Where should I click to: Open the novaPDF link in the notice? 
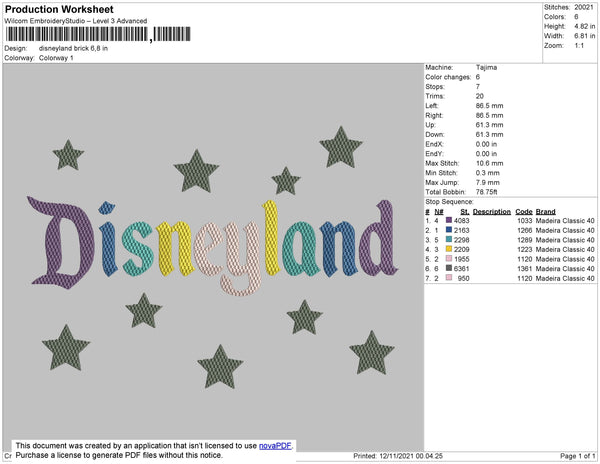[275, 446]
